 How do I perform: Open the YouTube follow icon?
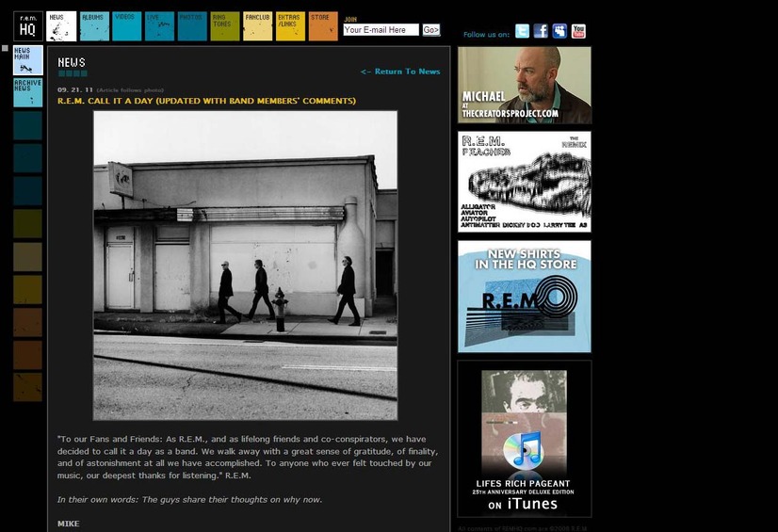click(578, 31)
